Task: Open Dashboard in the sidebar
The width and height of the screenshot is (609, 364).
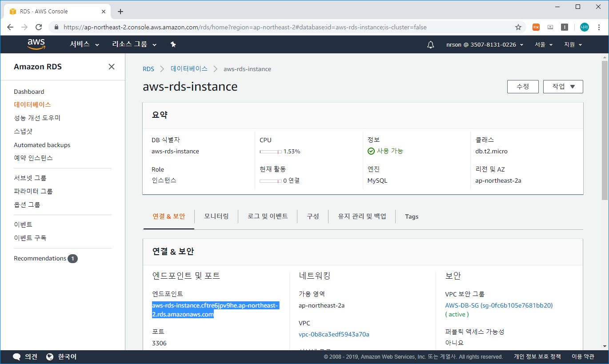Action: tap(29, 92)
